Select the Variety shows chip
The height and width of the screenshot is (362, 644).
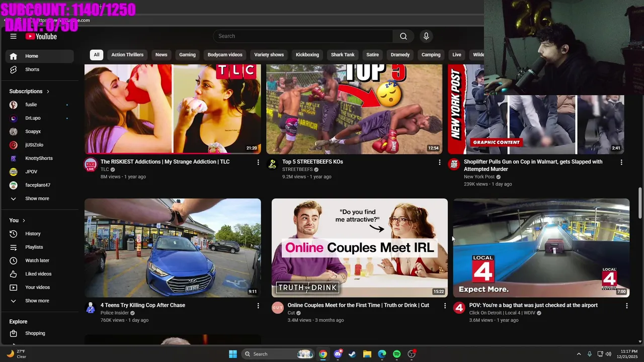point(269,55)
